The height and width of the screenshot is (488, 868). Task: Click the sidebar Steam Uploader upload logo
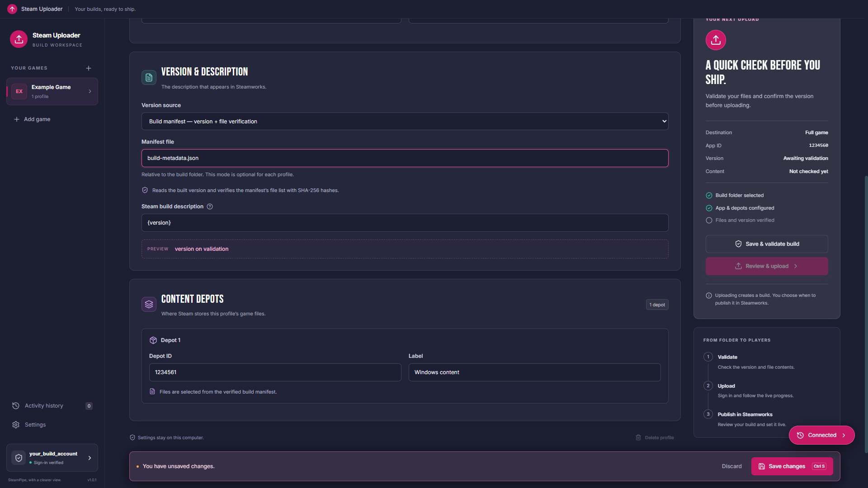point(19,39)
